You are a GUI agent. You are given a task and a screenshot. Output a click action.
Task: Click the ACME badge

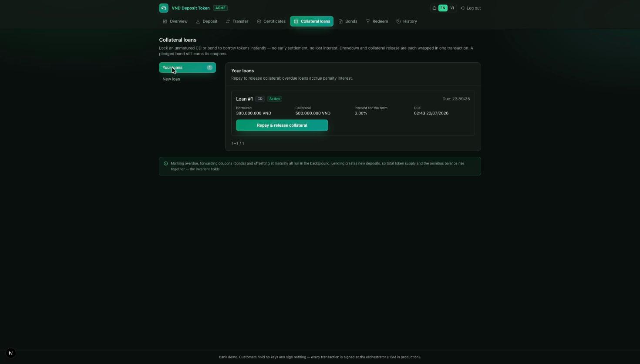(220, 8)
